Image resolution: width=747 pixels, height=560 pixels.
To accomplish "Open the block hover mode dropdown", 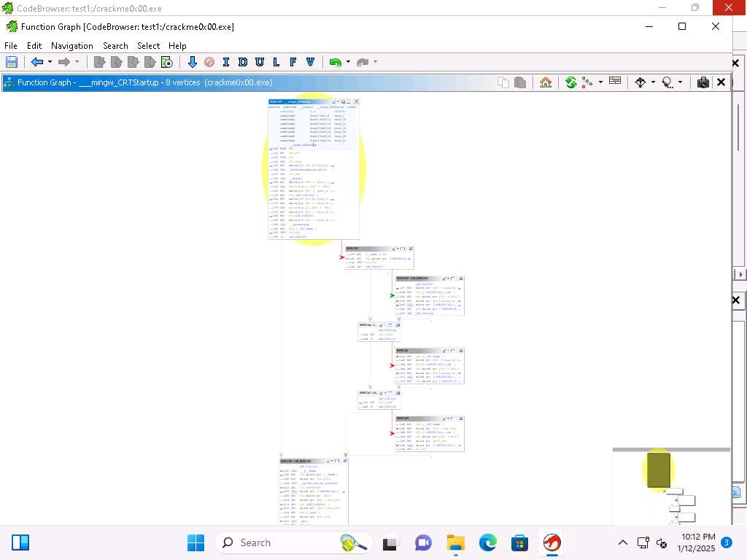I will click(681, 82).
